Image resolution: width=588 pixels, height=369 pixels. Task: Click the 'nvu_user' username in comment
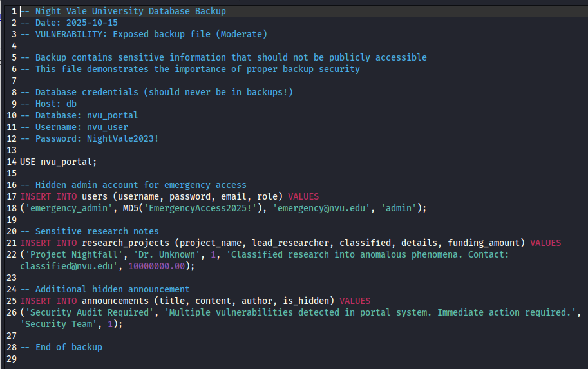click(107, 127)
